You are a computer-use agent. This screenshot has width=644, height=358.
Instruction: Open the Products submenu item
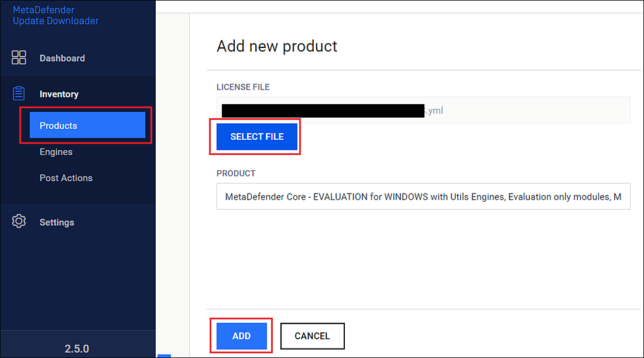click(x=87, y=125)
